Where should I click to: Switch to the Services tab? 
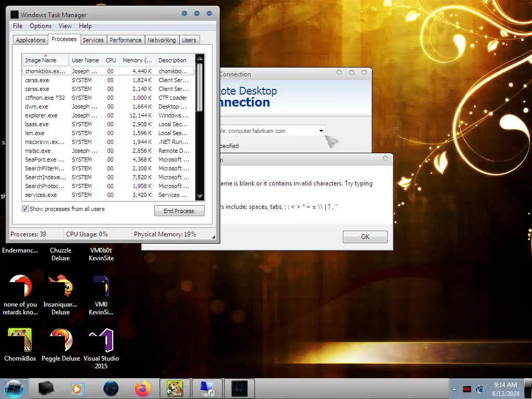[93, 40]
